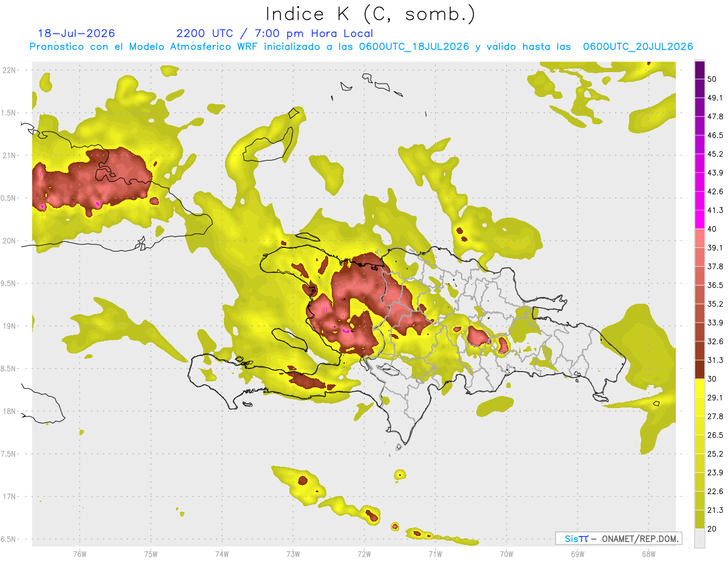728x562 pixels.
Task: Click the "SisTT - ONAMET/REP.DOM." credit box
Action: (618, 538)
